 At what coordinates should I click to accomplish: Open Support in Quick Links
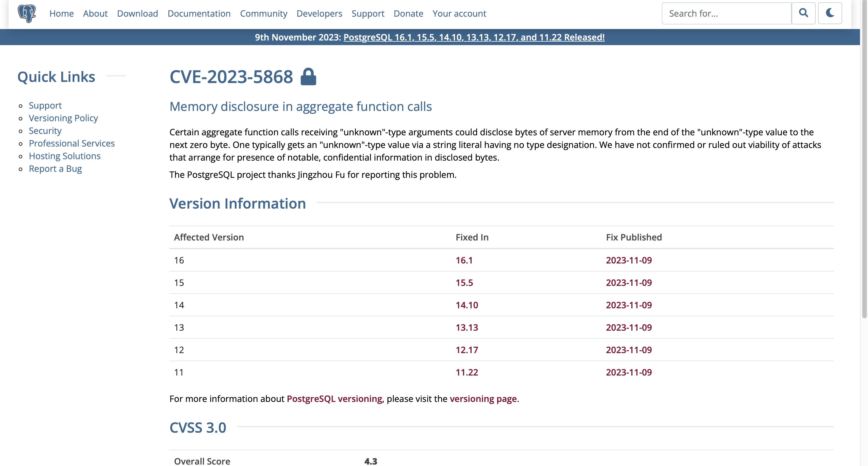[45, 105]
